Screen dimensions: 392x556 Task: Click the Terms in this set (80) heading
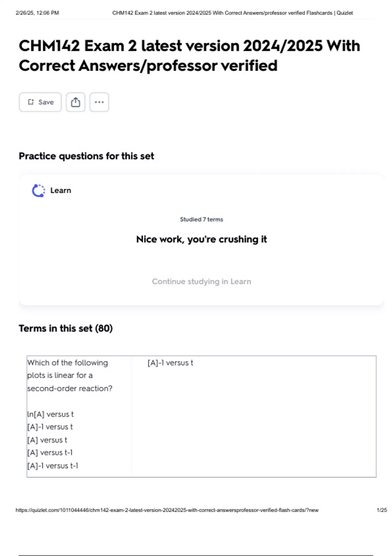point(66,328)
